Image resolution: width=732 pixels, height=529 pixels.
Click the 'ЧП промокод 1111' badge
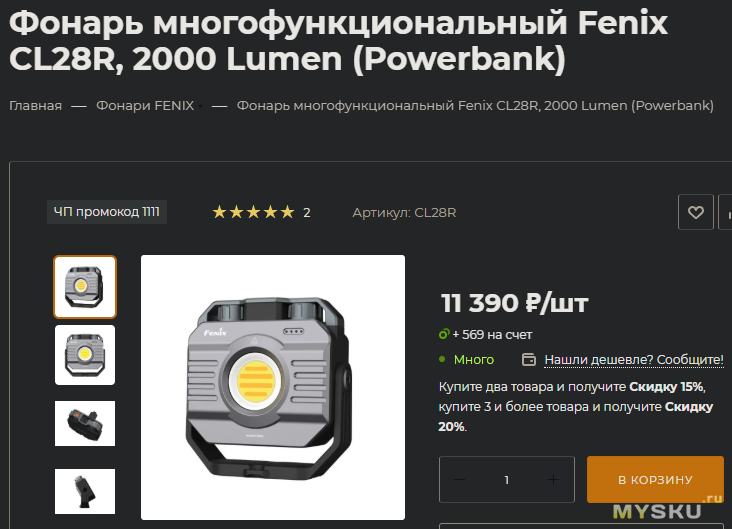(x=107, y=212)
